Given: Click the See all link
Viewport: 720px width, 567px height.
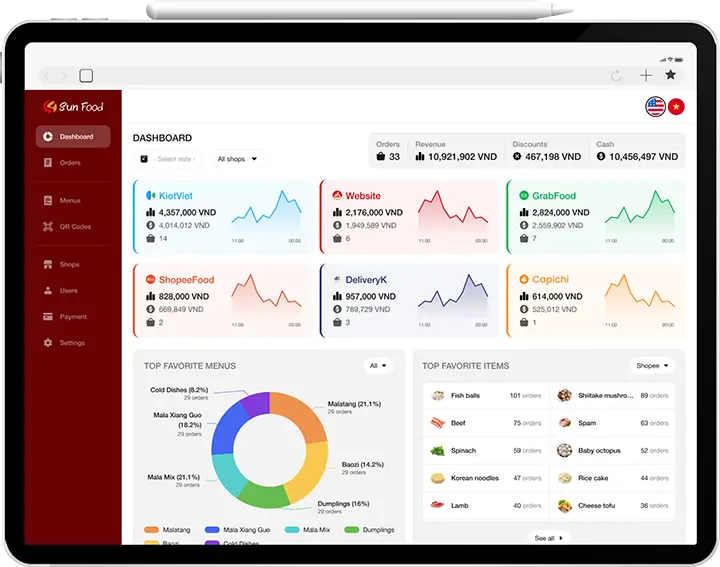Looking at the screenshot, I should pyautogui.click(x=549, y=538).
